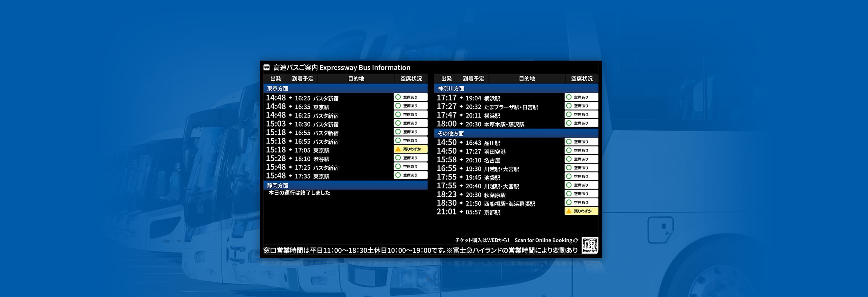Click the 空席あり badge for 15:28 渋谷駅
868x297 pixels.
pos(410,158)
